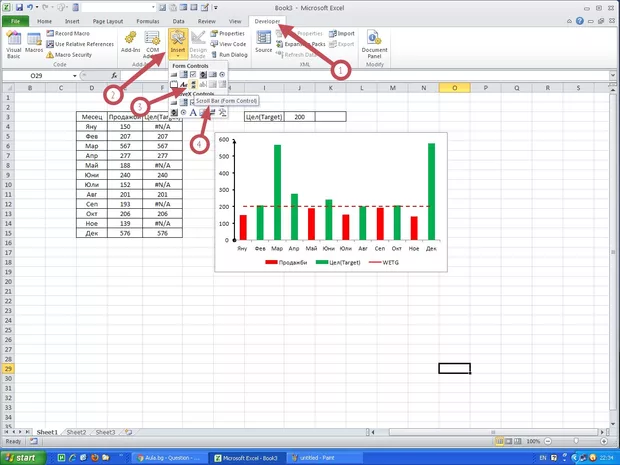Insert a Check Box form control
The height and width of the screenshot is (465, 620).
193,74
